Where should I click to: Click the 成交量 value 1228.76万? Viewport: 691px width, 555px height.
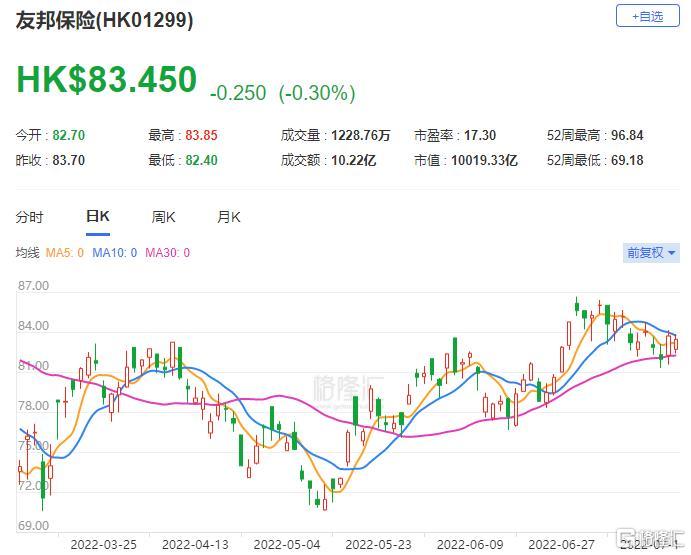[361, 135]
